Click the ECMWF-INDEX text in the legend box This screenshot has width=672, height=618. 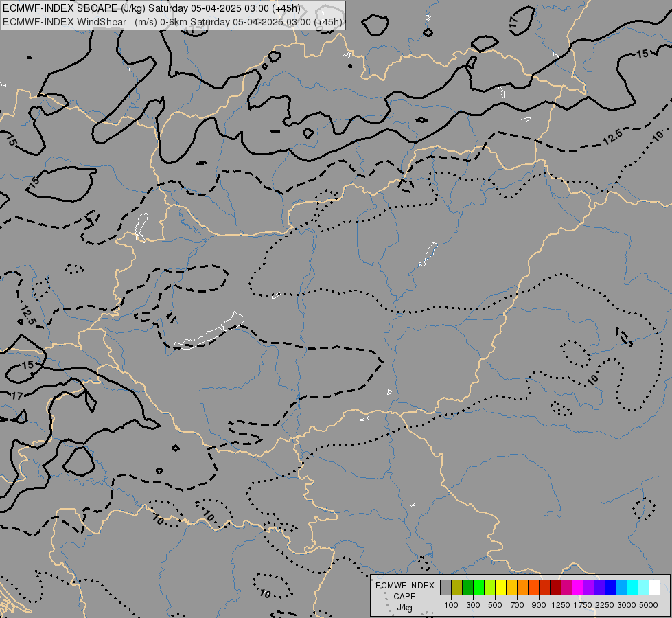pos(404,586)
